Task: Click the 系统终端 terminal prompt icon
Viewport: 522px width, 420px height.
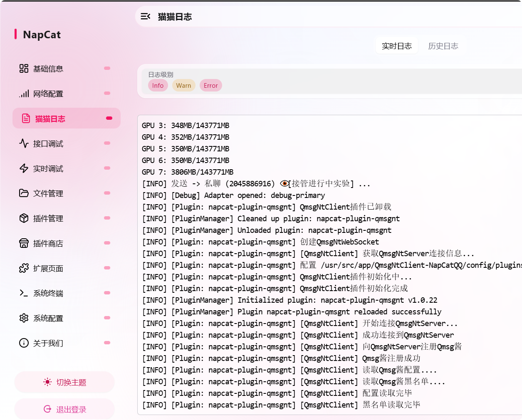Action: [x=24, y=293]
